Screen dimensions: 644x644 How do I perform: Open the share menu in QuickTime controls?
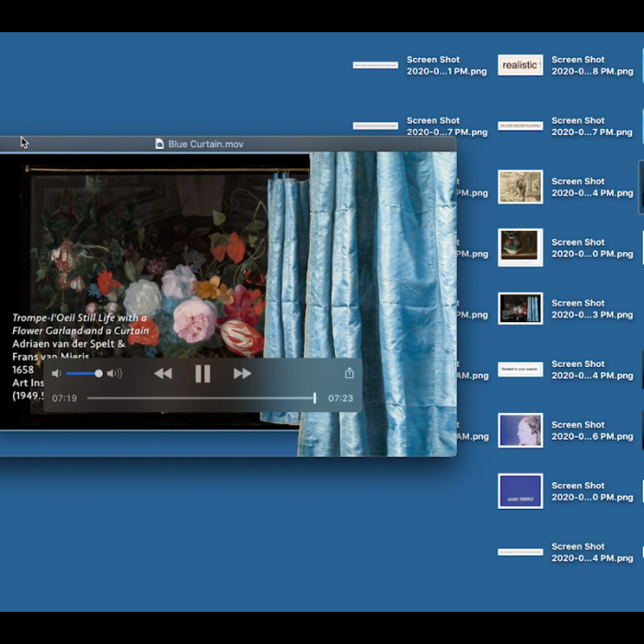pos(349,373)
